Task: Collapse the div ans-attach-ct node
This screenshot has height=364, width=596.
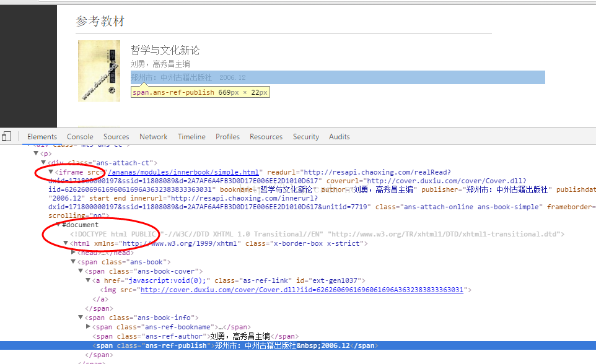Action: [43, 162]
